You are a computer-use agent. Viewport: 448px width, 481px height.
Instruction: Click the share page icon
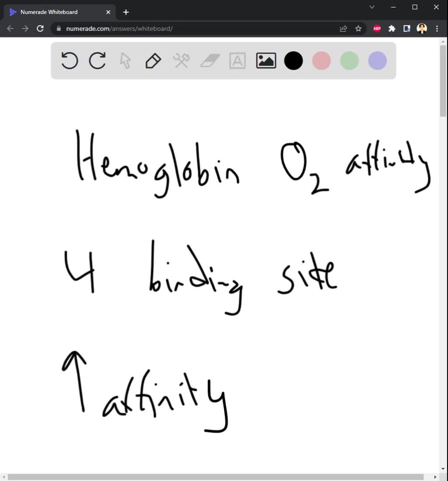click(343, 28)
